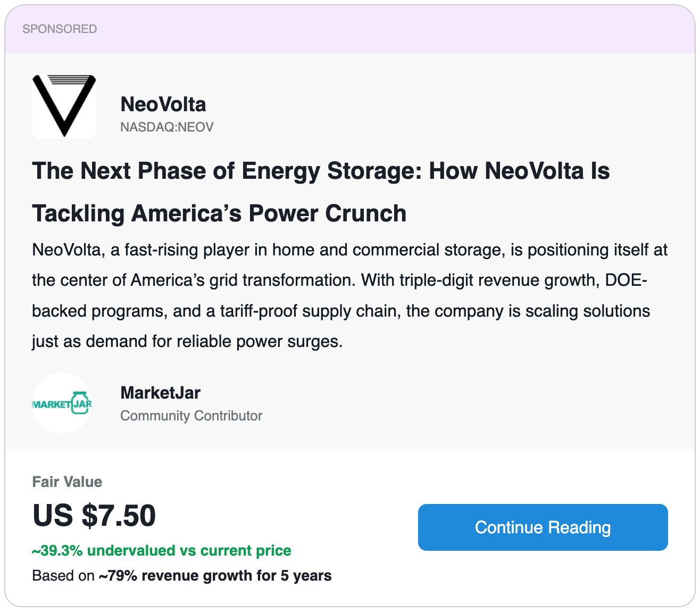Click the MarketJar circular logo
Image resolution: width=700 pixels, height=612 pixels.
click(62, 403)
